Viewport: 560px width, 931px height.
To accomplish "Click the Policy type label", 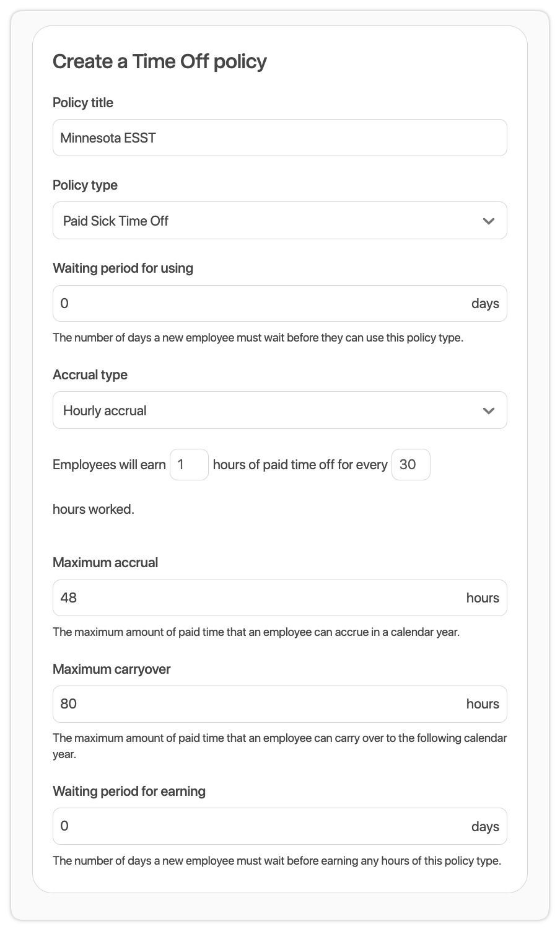I will (85, 185).
